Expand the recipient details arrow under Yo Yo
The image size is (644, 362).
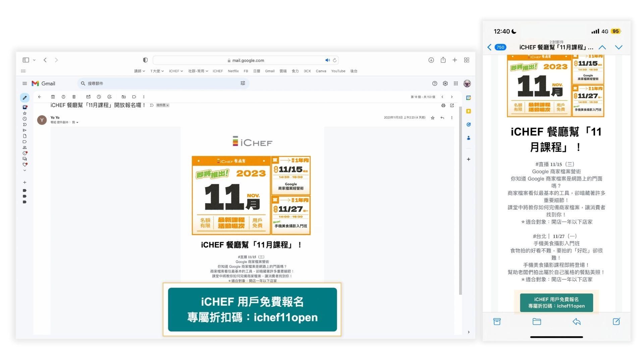(77, 123)
